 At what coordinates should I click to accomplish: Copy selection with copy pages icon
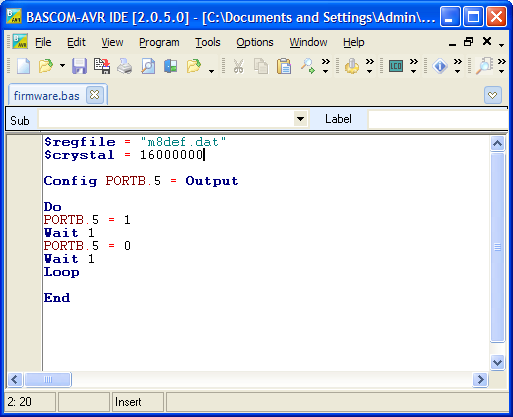tap(261, 66)
